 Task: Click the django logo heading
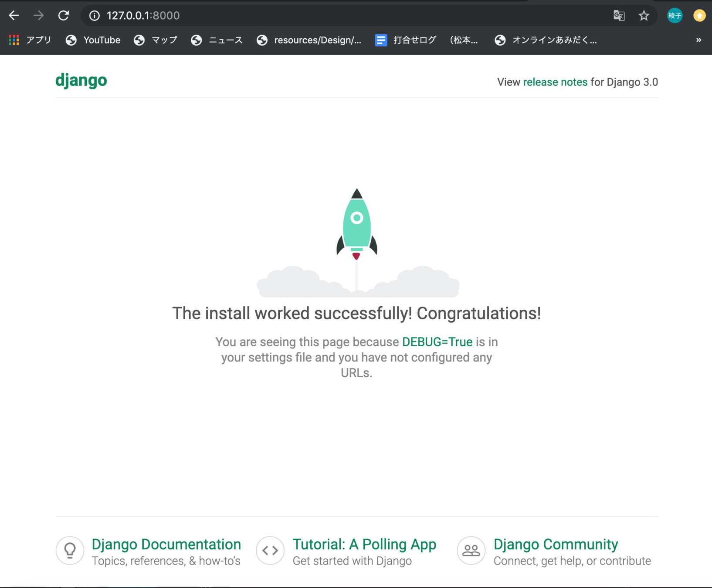(x=81, y=81)
